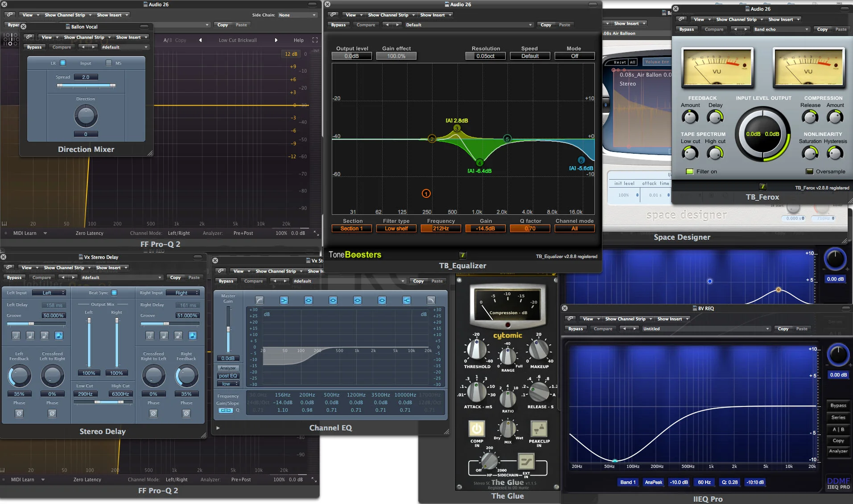The width and height of the screenshot is (853, 504).
Task: Enable the low cut band in Channel EQ
Action: pyautogui.click(x=260, y=300)
